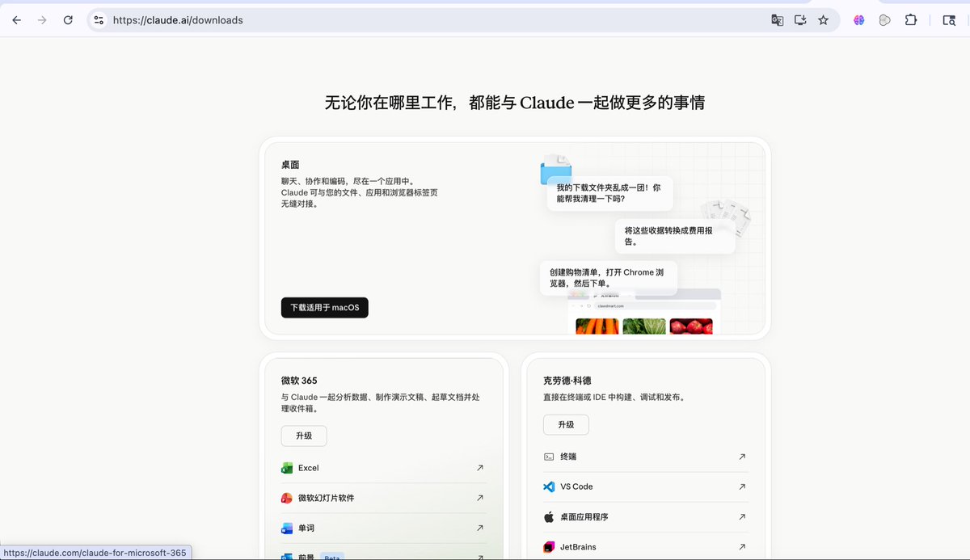
Task: Click the install app icon in address bar
Action: point(800,20)
